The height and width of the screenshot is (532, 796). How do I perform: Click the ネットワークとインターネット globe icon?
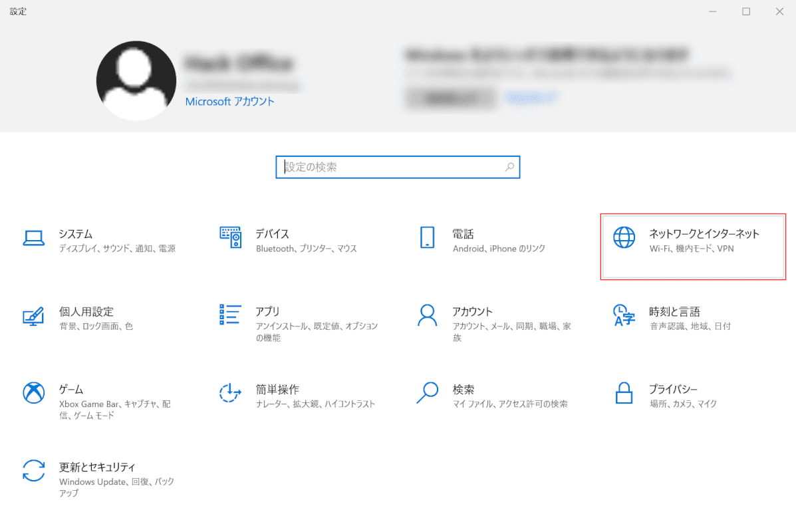coord(624,237)
